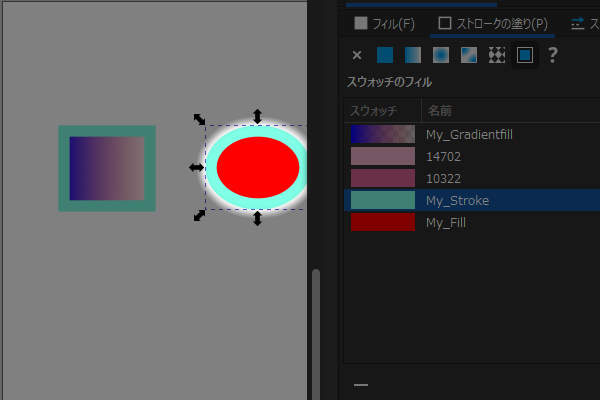Click the bottom-center vertical scale handle
The height and width of the screenshot is (400, 600).
point(258,218)
